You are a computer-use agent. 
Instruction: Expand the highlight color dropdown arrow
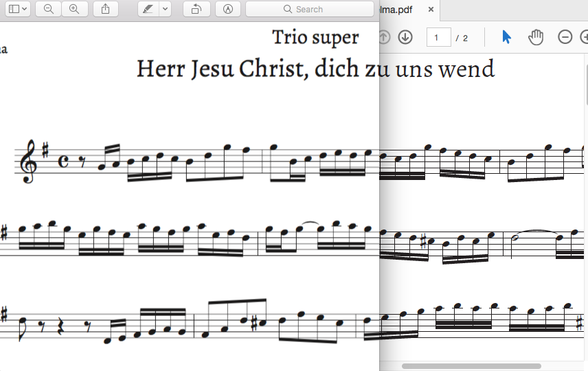[x=165, y=9]
